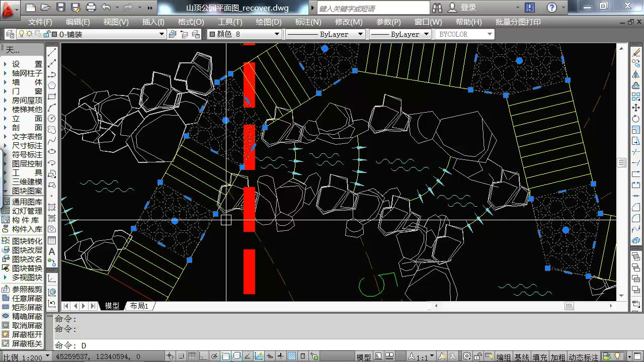Open the 编辑(E) menu
644x362 pixels.
pos(78,22)
